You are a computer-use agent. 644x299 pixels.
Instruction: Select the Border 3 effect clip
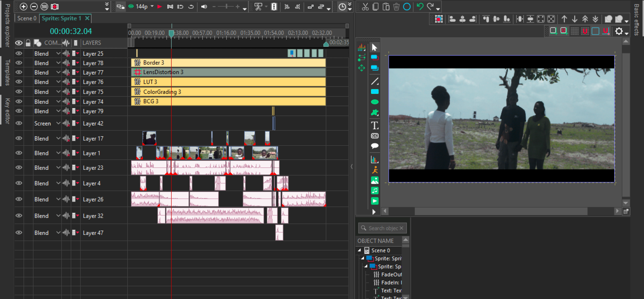coord(228,63)
